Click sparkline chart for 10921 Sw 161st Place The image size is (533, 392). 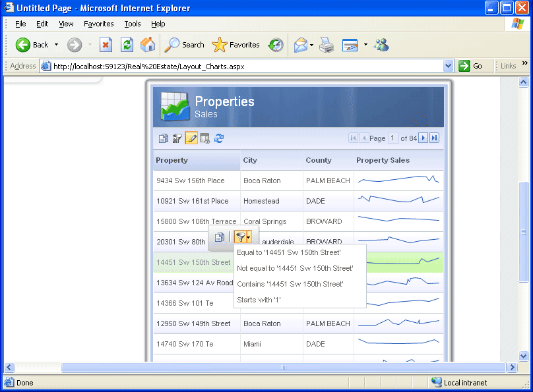(x=398, y=199)
